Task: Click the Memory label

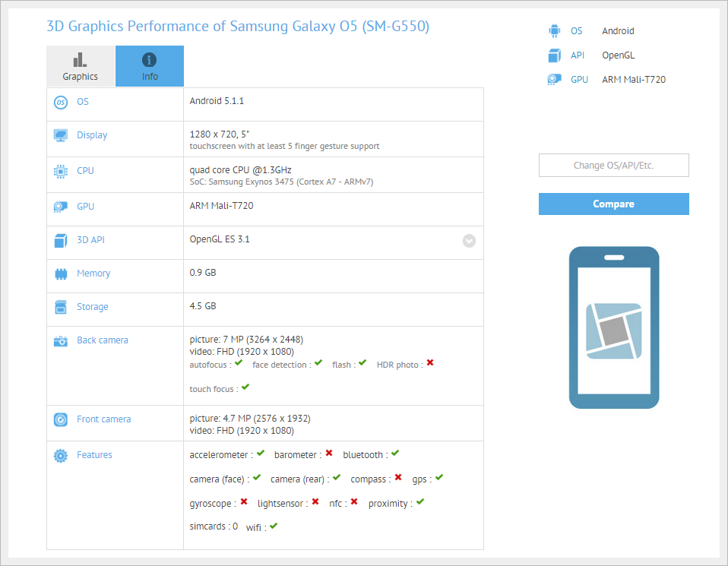Action: [93, 274]
